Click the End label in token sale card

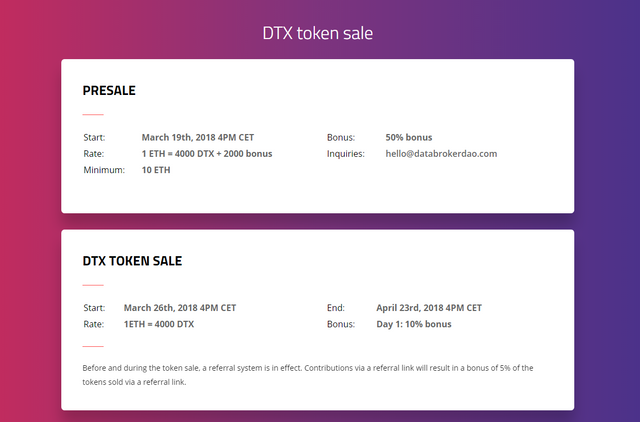336,308
